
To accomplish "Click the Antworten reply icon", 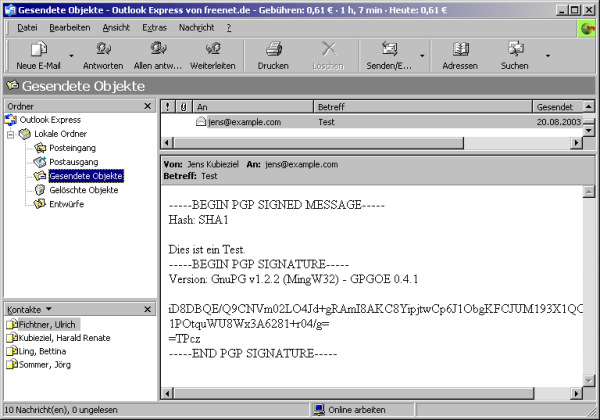I will (103, 49).
